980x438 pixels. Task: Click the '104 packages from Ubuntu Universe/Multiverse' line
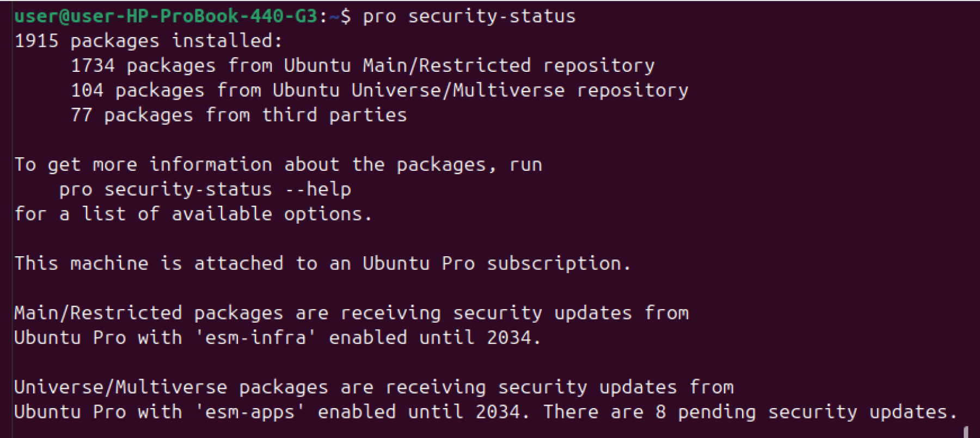379,90
